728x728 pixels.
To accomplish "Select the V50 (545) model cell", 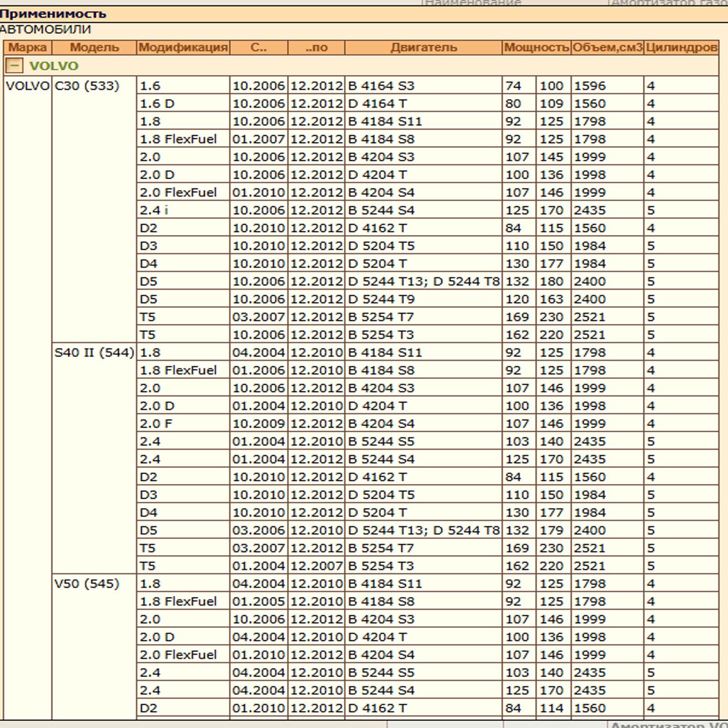I will (x=87, y=584).
